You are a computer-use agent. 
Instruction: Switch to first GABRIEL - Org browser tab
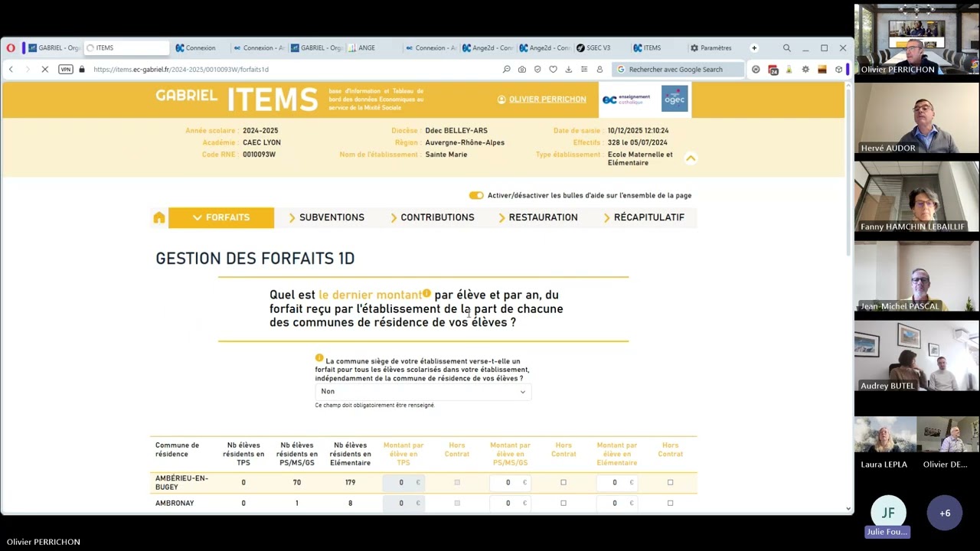pyautogui.click(x=54, y=47)
